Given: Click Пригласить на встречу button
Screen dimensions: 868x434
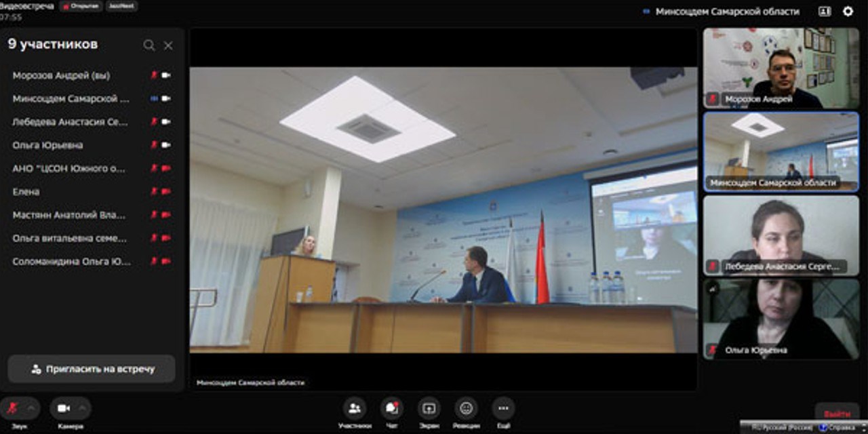Looking at the screenshot, I should pyautogui.click(x=92, y=370).
